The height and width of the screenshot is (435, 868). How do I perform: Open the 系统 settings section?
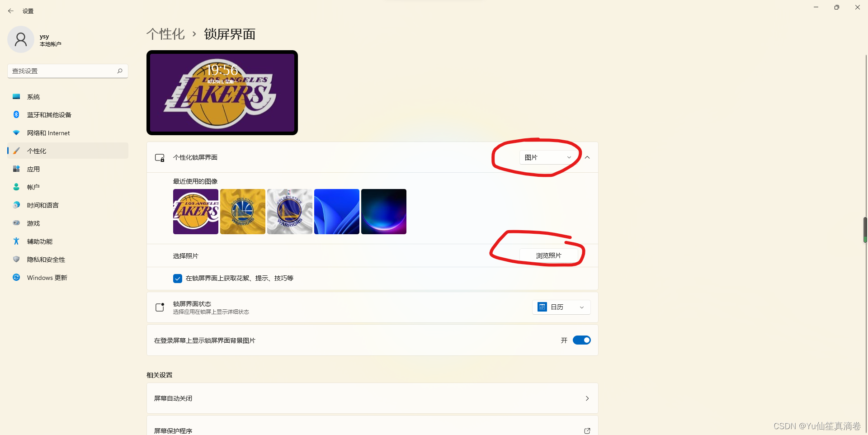(68, 97)
